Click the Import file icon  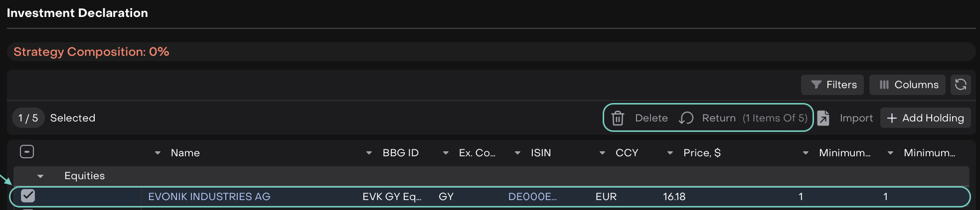823,118
